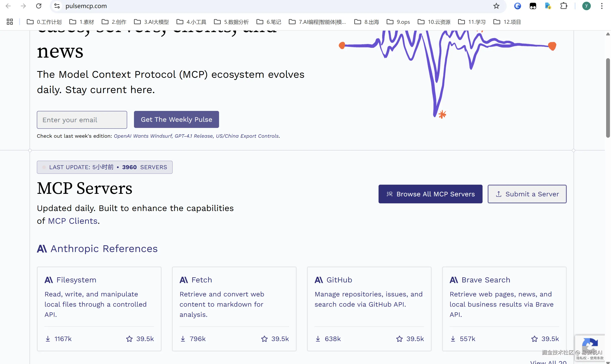Open the Chrome three-dot menu
The image size is (611, 364).
(602, 6)
